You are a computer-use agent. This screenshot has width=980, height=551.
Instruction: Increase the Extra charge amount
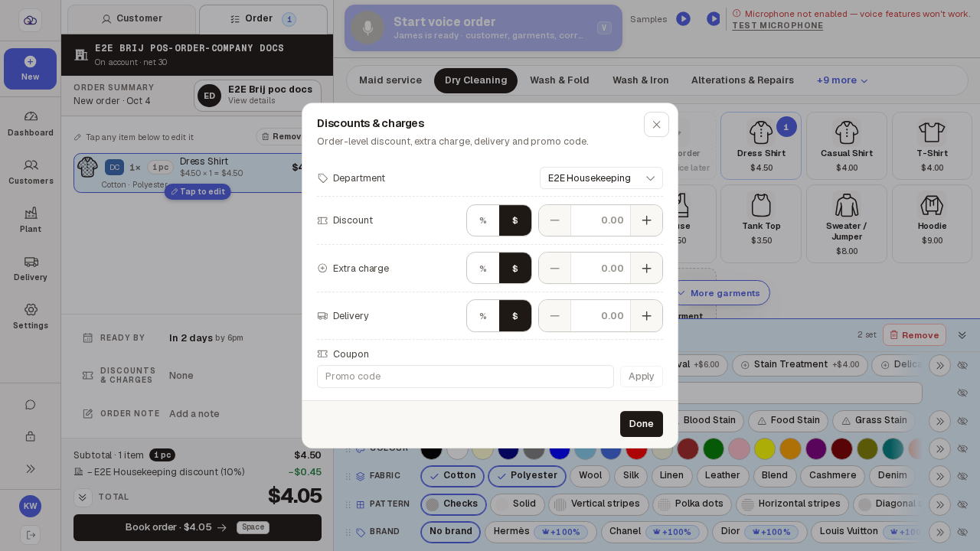[x=646, y=269]
